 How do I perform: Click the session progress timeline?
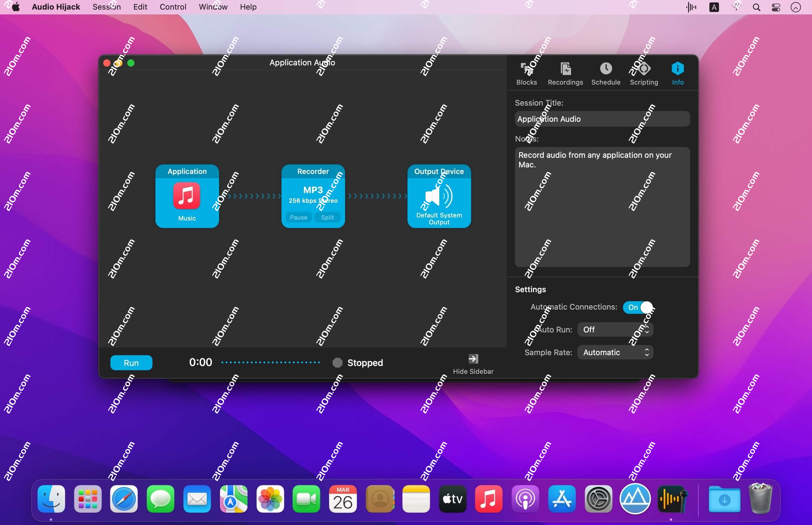click(x=271, y=362)
